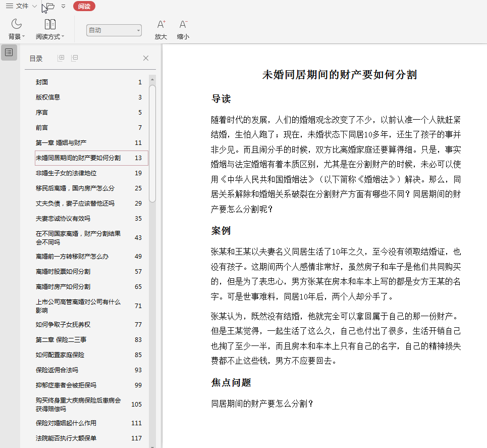Open folder icon in top bar
This screenshot has height=448, width=487.
[50, 6]
